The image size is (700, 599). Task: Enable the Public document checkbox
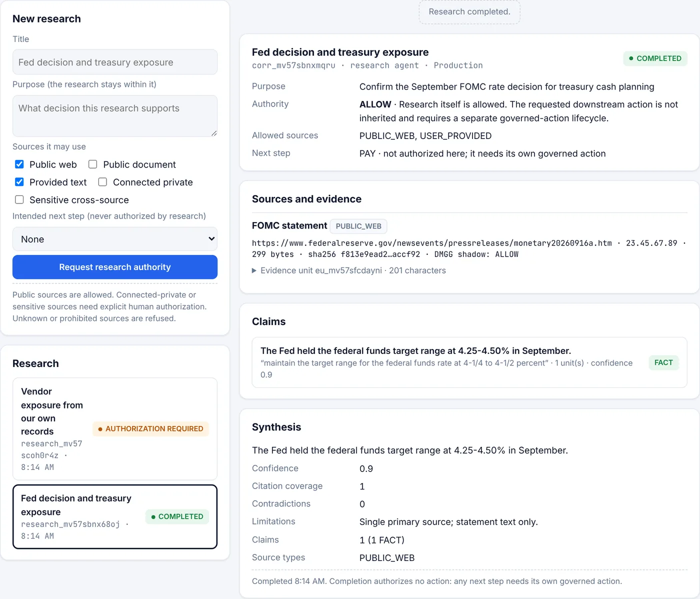(93, 164)
